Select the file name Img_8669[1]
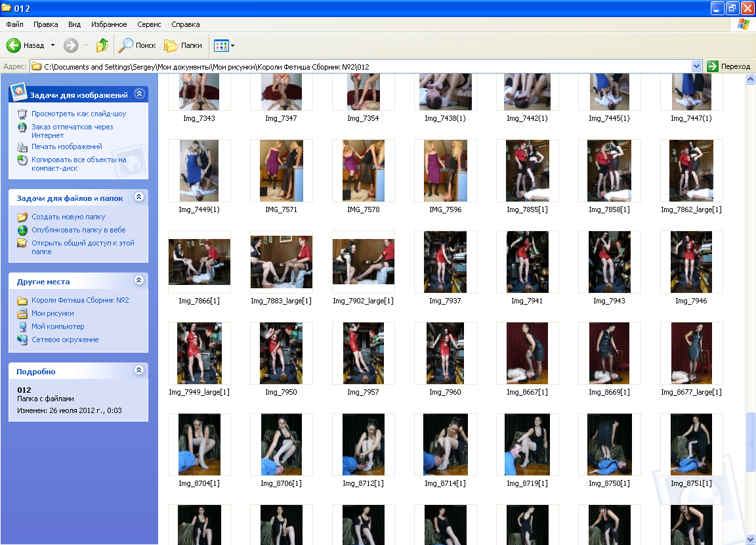Viewport: 756px width, 545px height. pyautogui.click(x=609, y=392)
